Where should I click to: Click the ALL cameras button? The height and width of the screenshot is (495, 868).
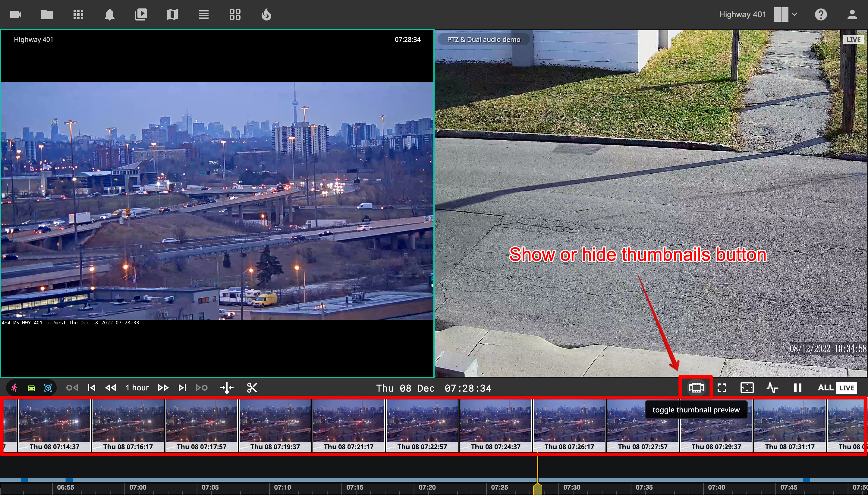pyautogui.click(x=825, y=388)
